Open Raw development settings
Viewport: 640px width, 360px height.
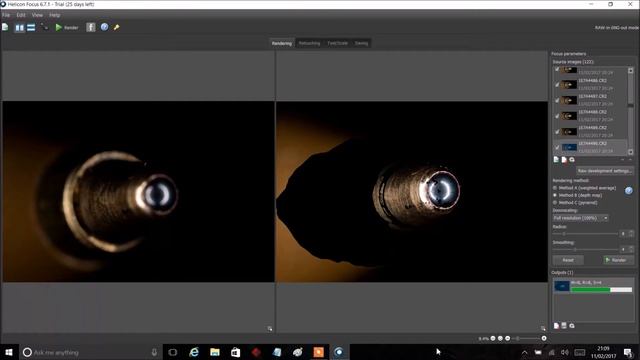pyautogui.click(x=604, y=171)
